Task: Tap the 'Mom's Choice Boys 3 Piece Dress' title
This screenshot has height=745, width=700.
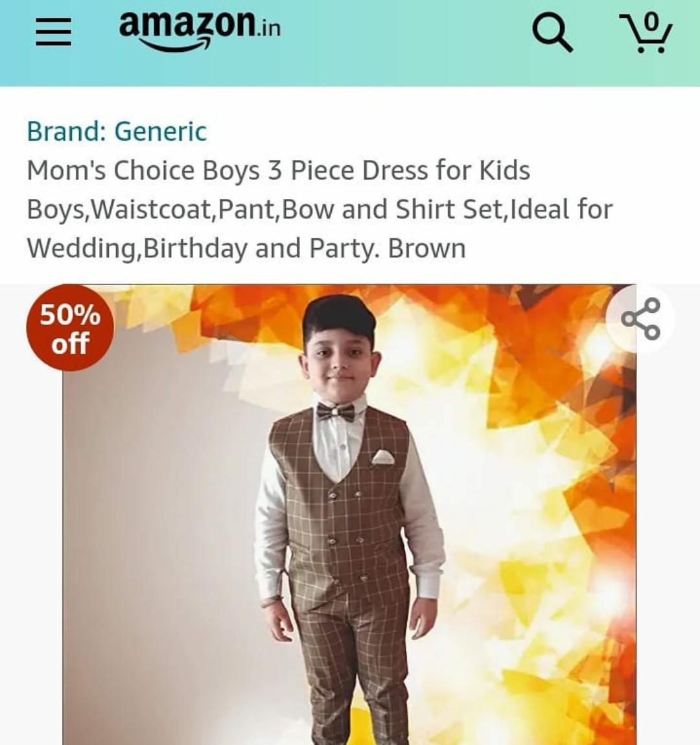Action: [278, 171]
